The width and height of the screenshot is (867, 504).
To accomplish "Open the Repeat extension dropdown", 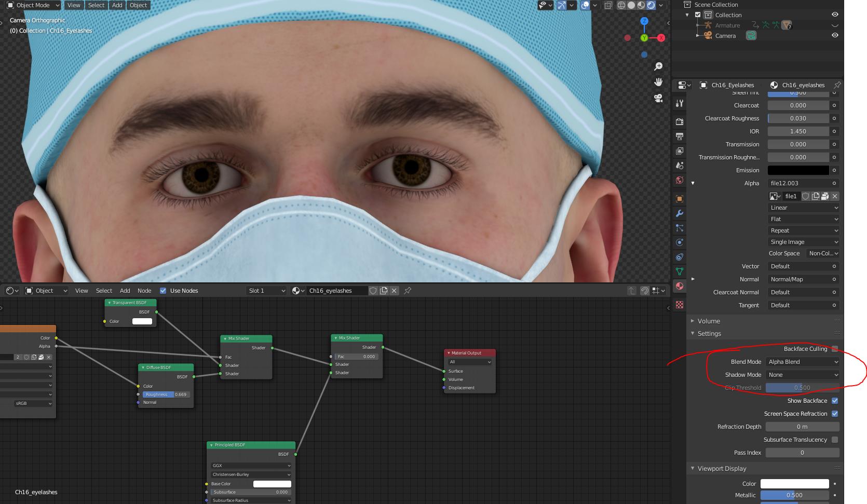I will pyautogui.click(x=804, y=230).
